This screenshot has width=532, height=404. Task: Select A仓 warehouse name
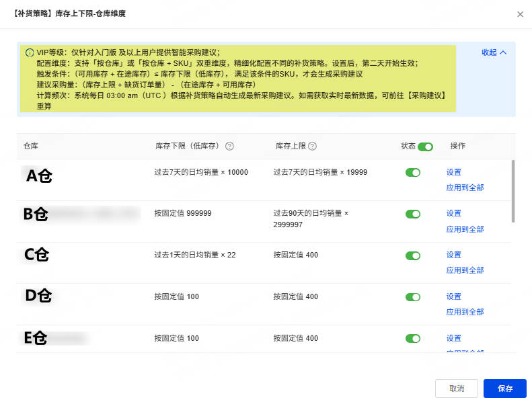coord(40,175)
